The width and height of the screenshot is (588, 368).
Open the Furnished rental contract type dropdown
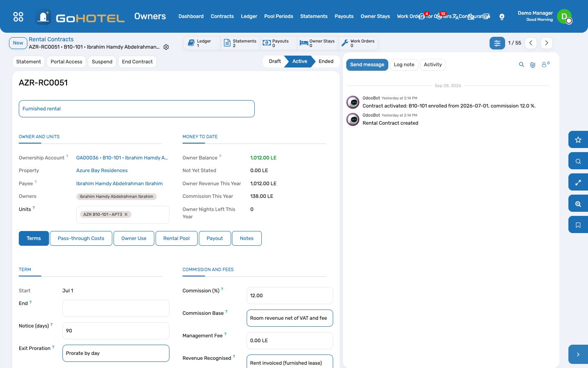tap(137, 109)
